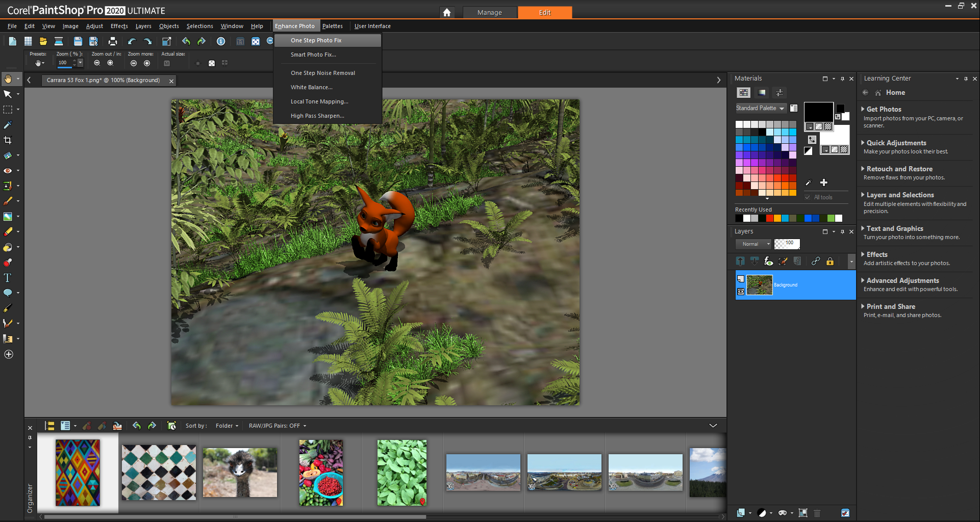Select the Pick tool
Screen dimensions: 980x522
coord(8,94)
